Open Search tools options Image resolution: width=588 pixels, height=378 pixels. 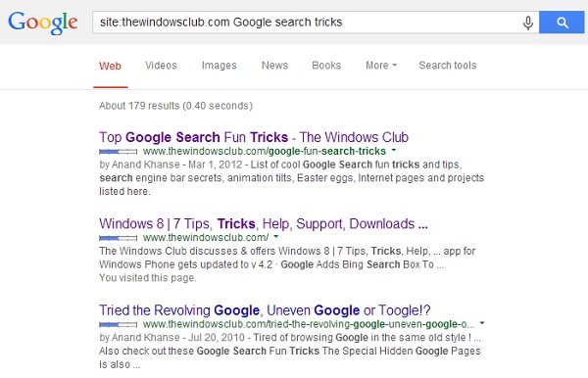click(x=448, y=66)
